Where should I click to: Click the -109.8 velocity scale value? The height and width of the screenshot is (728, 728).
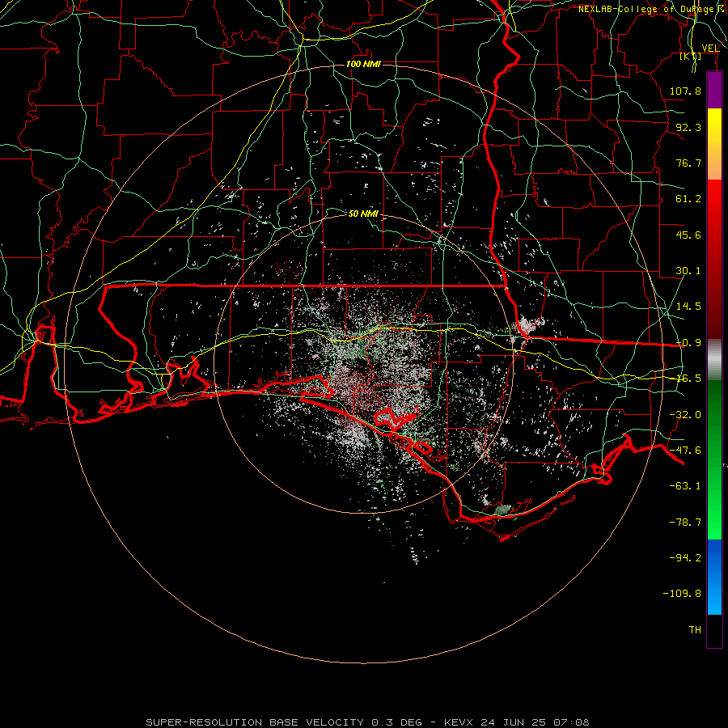[x=682, y=594]
